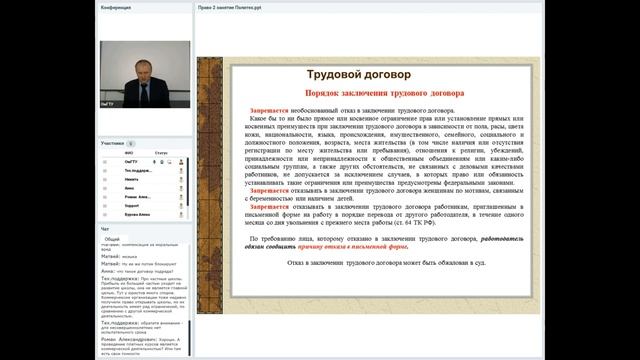Screen dimensions: 640x360
Task: Click the small flag icon left of Никита
Action: (105, 180)
